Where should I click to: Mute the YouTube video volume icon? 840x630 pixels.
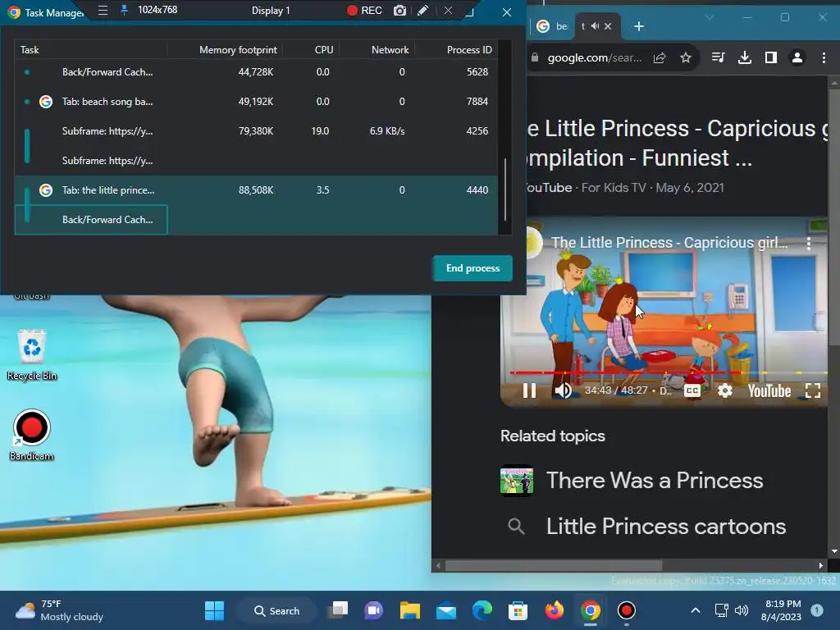563,390
